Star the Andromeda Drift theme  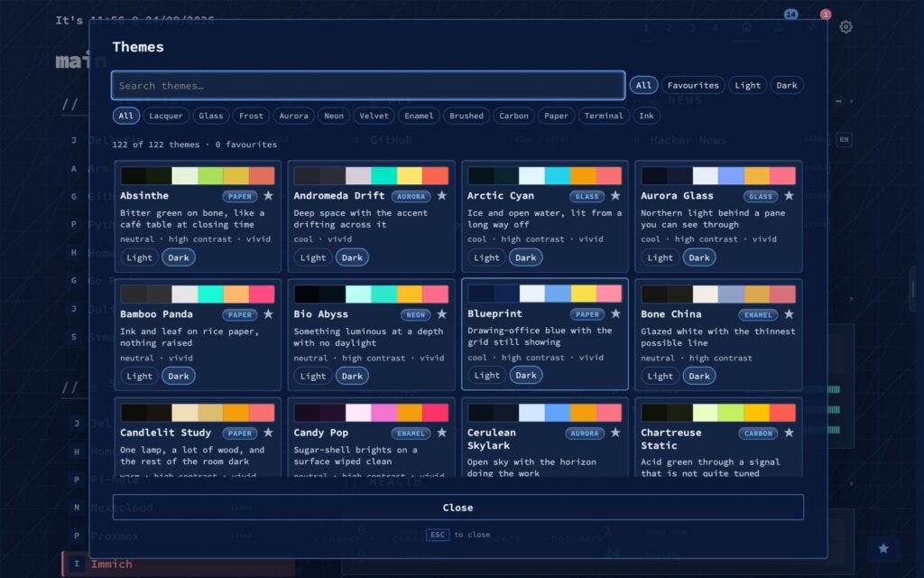click(x=442, y=196)
